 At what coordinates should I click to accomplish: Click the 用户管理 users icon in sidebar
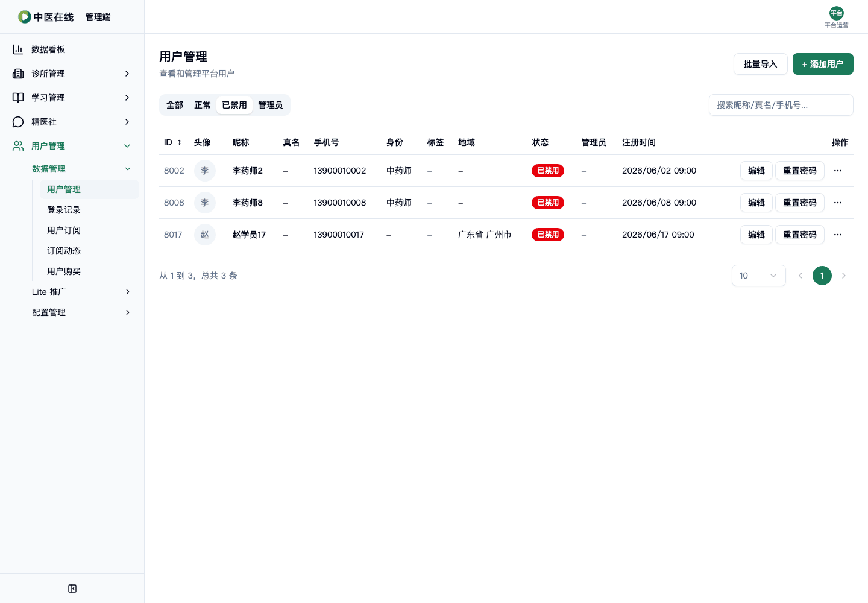[18, 146]
